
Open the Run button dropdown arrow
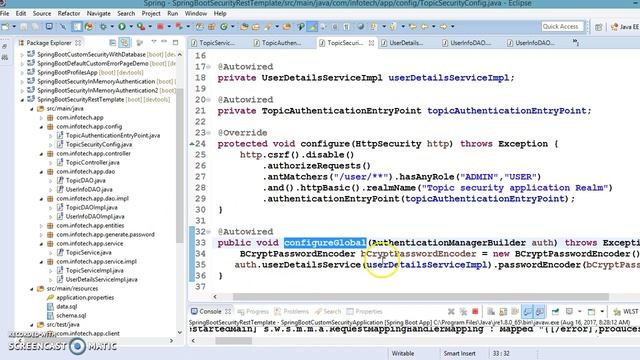click(x=131, y=27)
